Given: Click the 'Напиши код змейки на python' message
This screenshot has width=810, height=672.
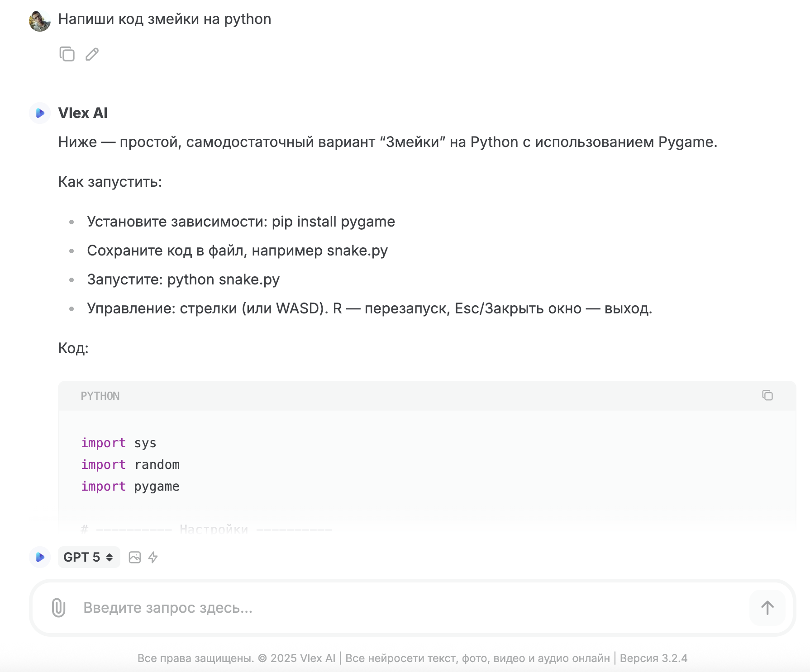Looking at the screenshot, I should point(165,19).
